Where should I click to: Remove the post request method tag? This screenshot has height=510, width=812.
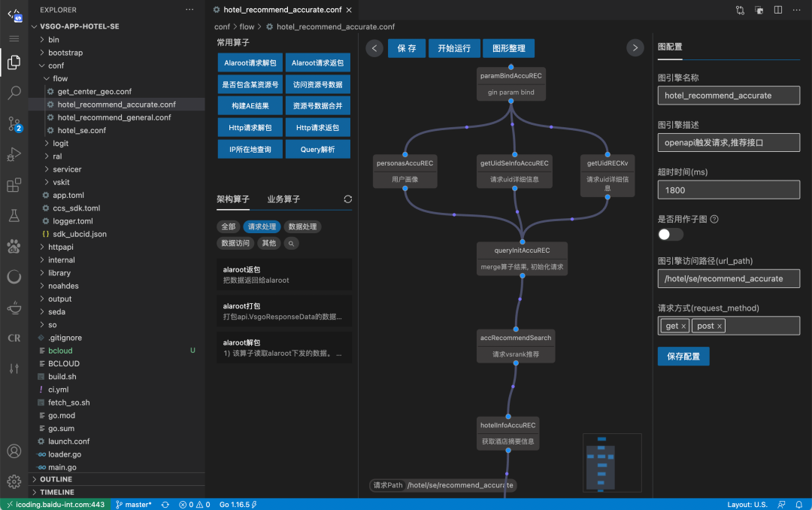pyautogui.click(x=719, y=326)
